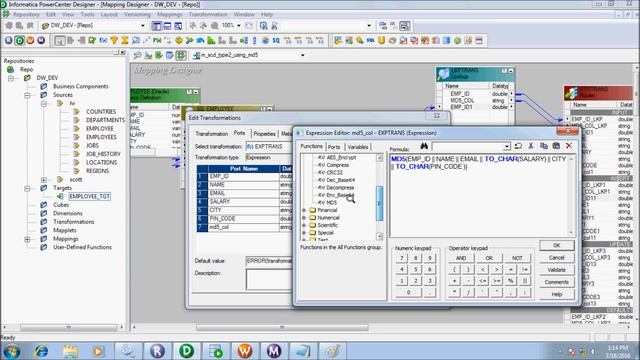Open the Repository menu

pyautogui.click(x=26, y=14)
